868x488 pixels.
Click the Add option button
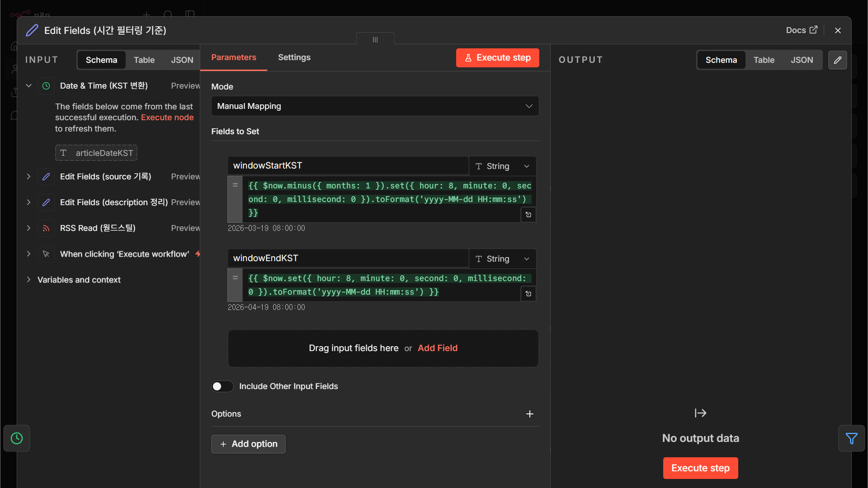pos(248,444)
